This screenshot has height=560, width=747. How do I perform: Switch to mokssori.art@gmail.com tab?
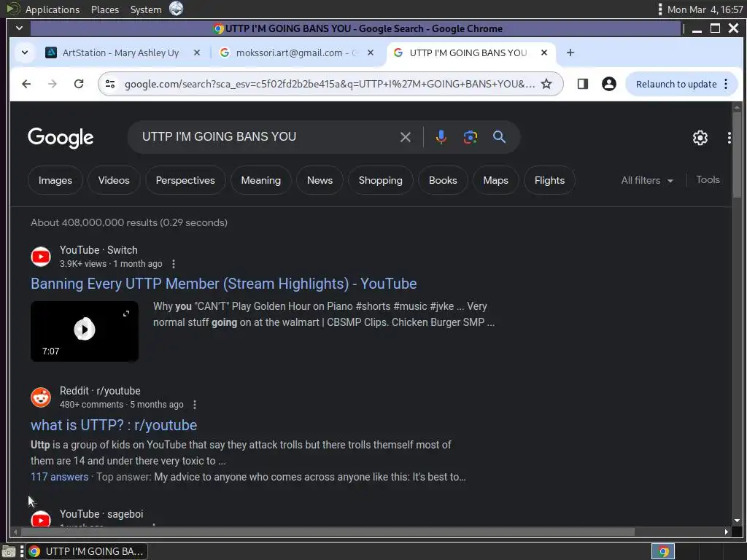(296, 52)
